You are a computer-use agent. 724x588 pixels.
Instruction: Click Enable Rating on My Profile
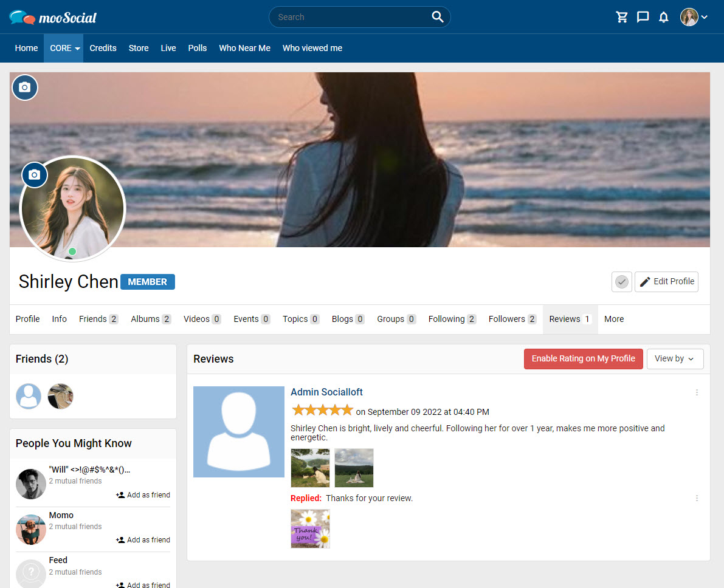pos(583,358)
